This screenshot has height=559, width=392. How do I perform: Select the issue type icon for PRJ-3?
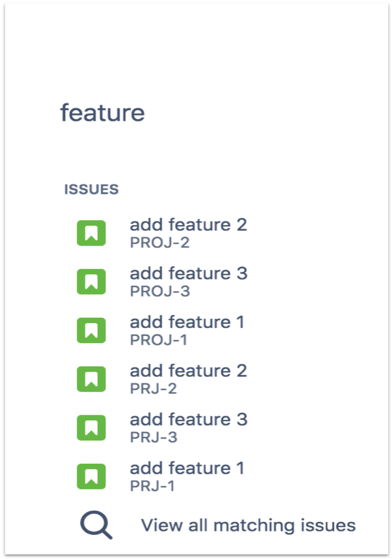coord(91,427)
